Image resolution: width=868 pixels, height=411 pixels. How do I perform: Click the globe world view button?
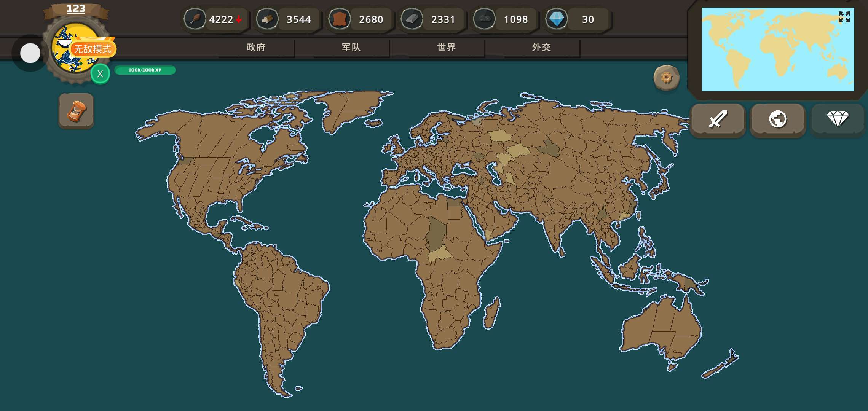(778, 119)
